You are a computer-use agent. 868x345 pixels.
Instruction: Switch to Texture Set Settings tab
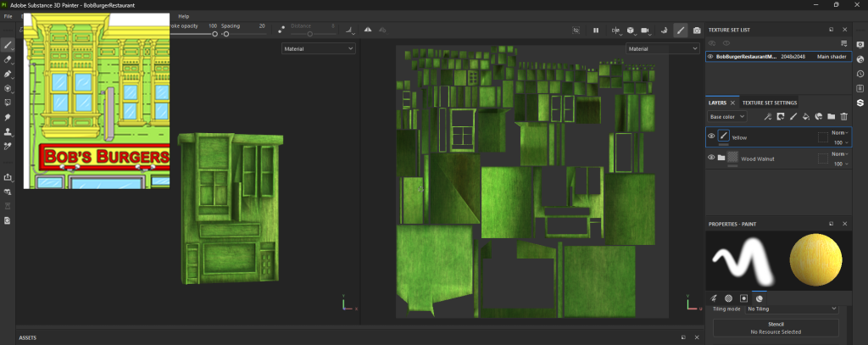769,103
